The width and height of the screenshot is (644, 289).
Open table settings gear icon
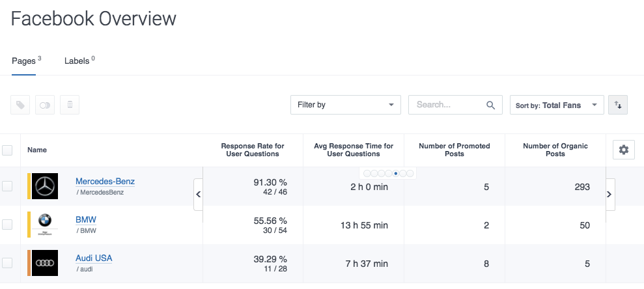coord(623,150)
